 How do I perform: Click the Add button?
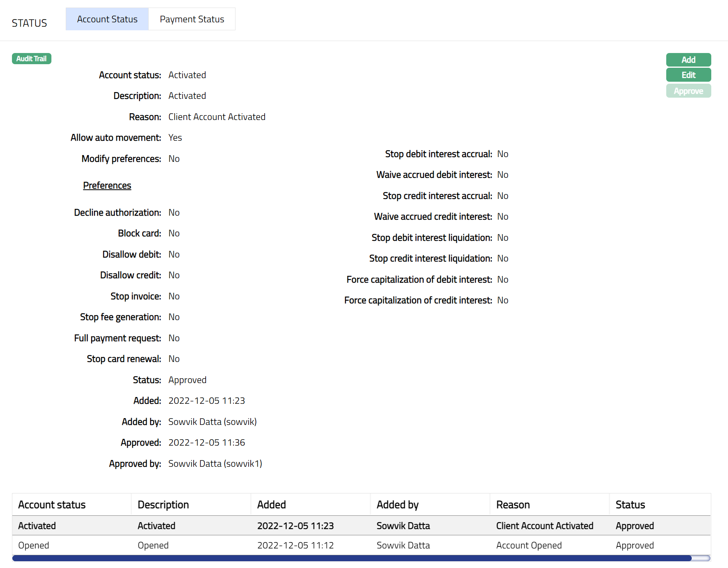click(688, 60)
